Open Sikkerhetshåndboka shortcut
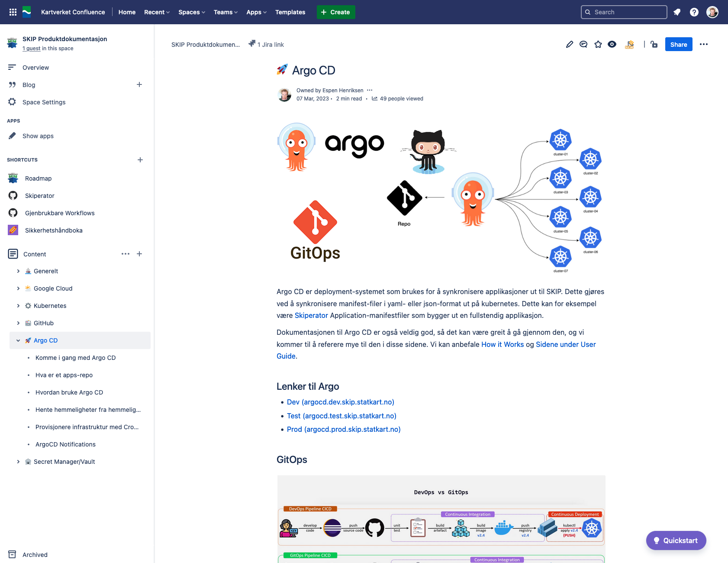Image resolution: width=728 pixels, height=563 pixels. point(54,230)
